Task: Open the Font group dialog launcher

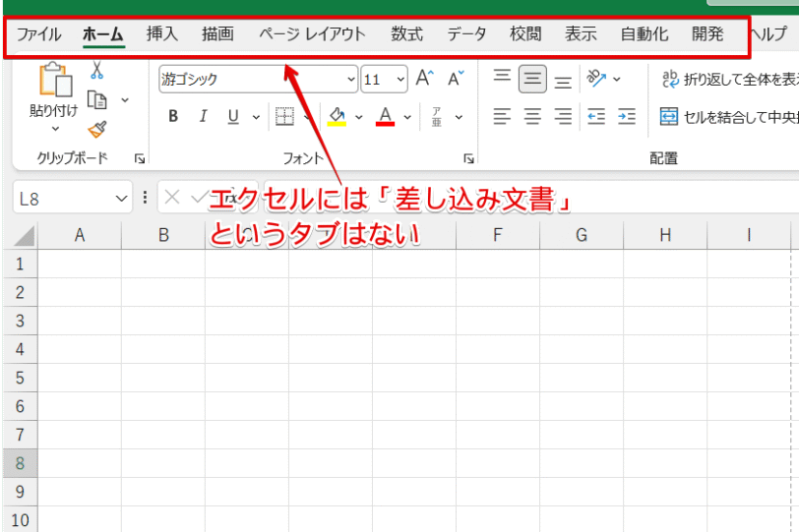Action: (x=468, y=159)
